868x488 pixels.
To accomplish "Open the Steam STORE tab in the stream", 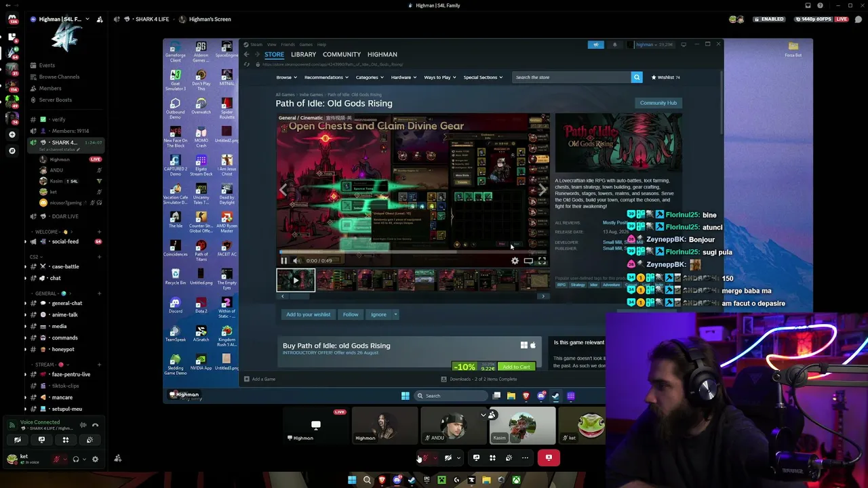I will [x=274, y=54].
